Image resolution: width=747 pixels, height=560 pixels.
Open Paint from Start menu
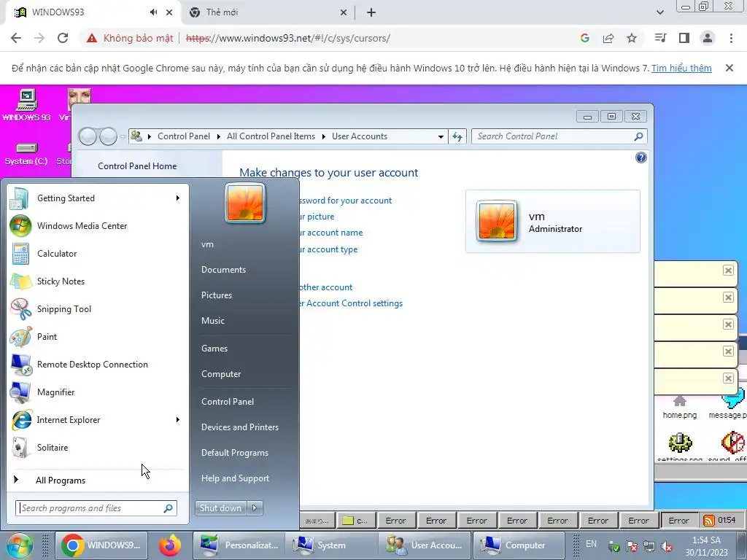point(98,337)
